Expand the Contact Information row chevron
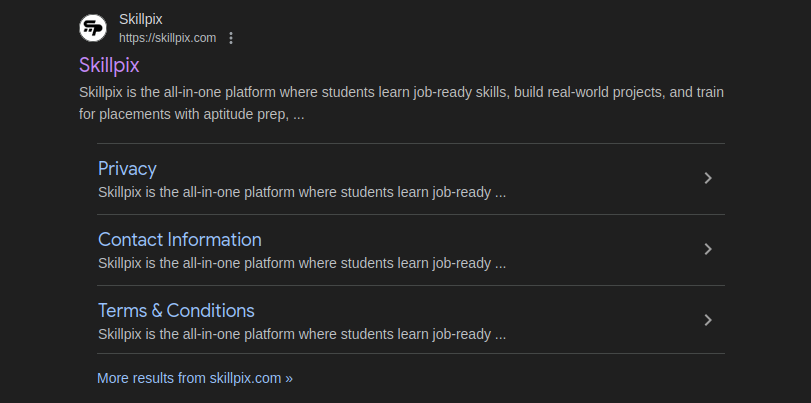The width and height of the screenshot is (811, 403). (708, 249)
